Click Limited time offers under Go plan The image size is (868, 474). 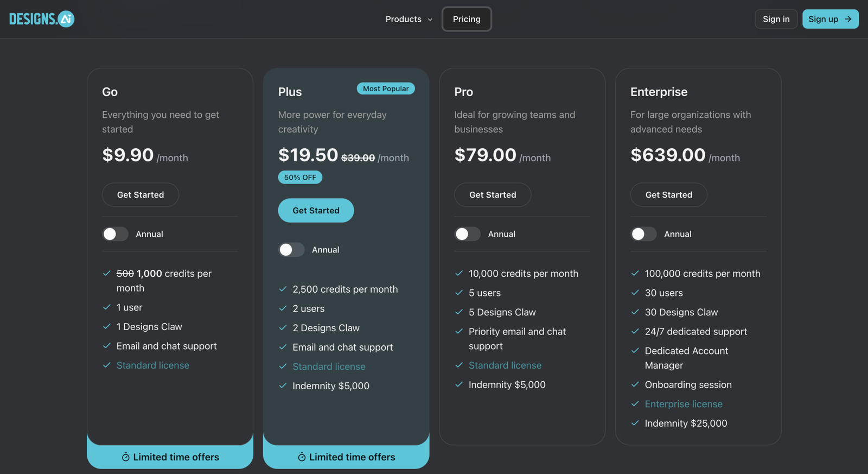[170, 457]
